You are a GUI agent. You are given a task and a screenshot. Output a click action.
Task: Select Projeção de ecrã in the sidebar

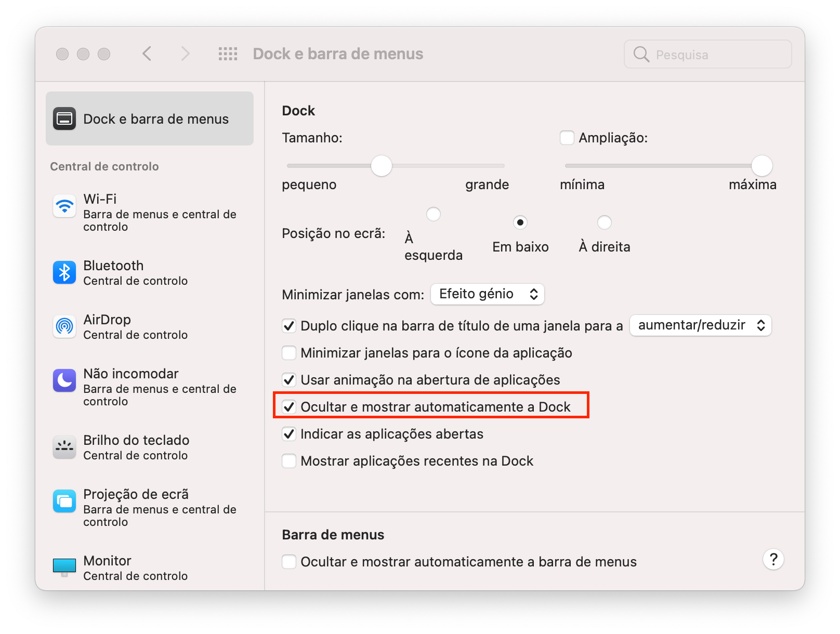(150, 508)
